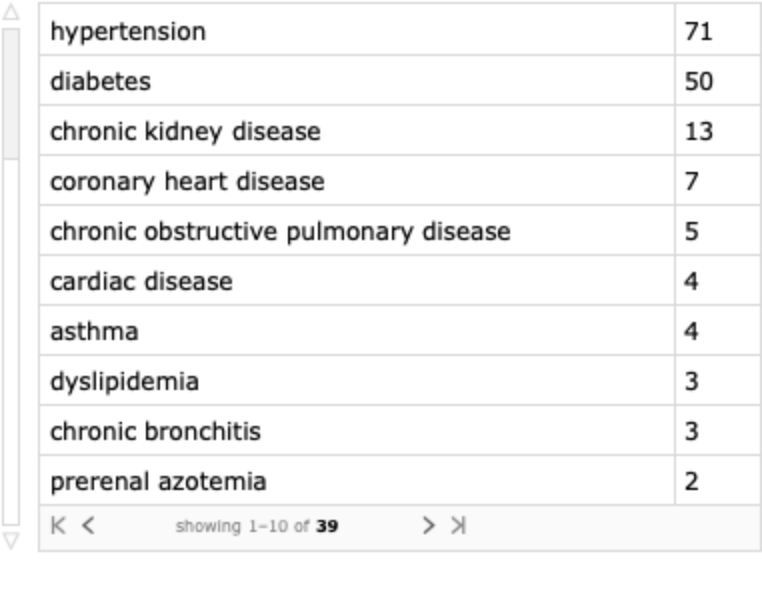
Task: Click the chronic bronchitis cell
Action: tap(155, 431)
